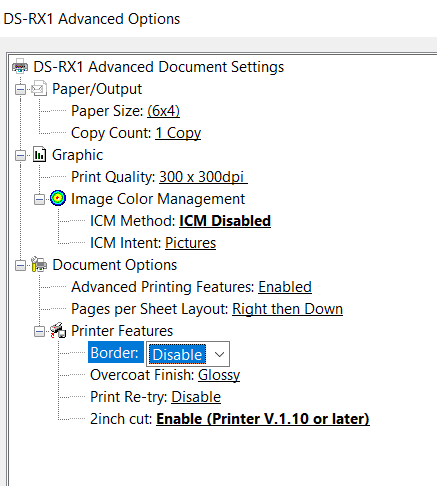
Task: Collapse the Graphic tree node
Action: [20, 155]
